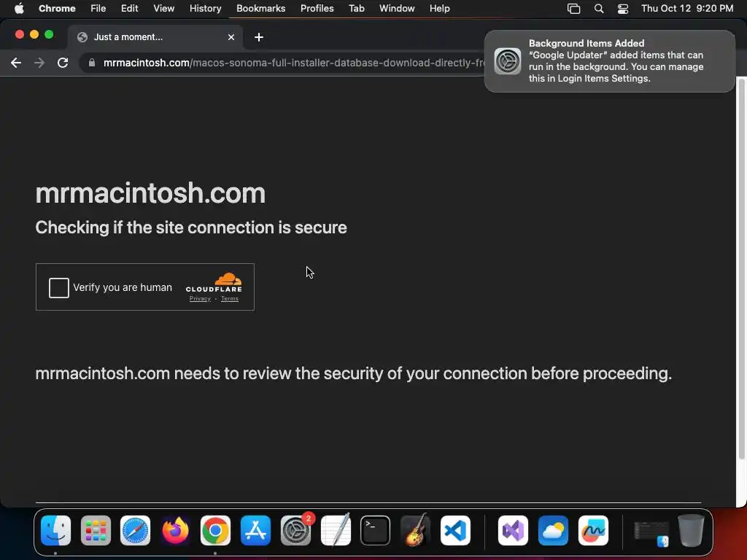Open a new tab with the plus button
Screen dimensions: 747x560
pyautogui.click(x=259, y=37)
